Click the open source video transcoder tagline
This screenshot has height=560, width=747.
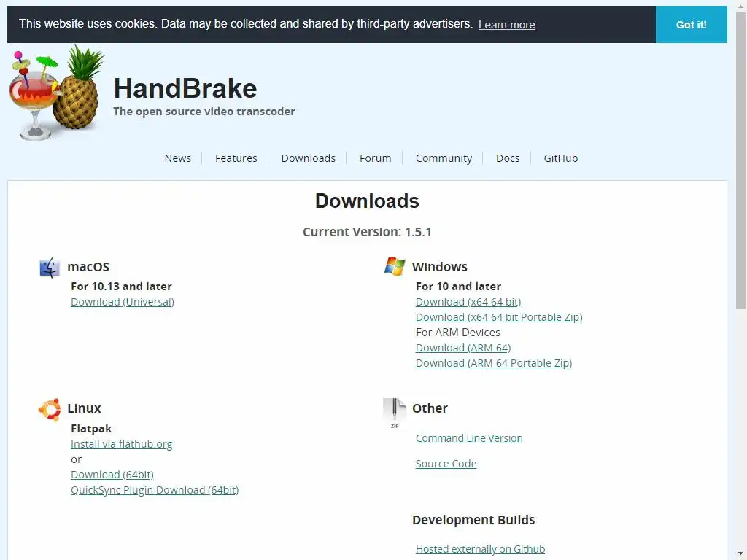click(x=204, y=112)
